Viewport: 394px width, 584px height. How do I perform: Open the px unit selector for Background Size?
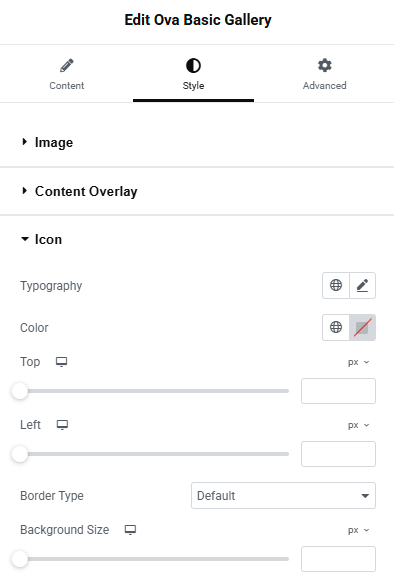tap(358, 530)
